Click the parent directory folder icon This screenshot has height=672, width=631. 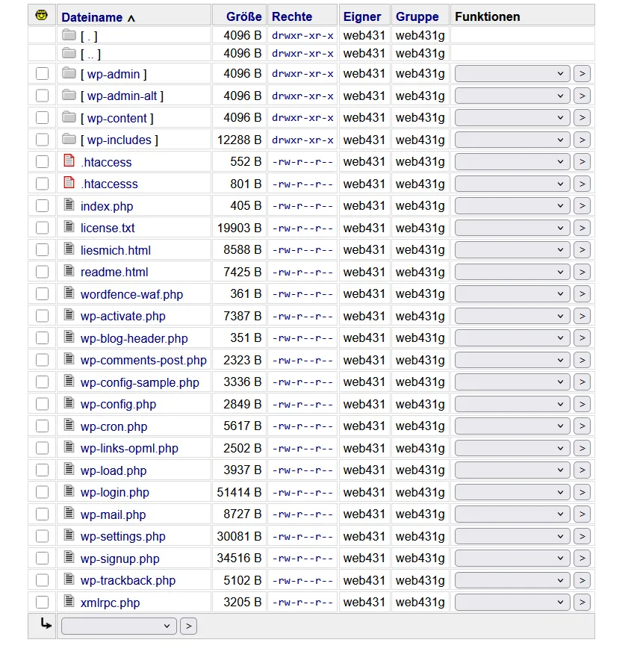coord(69,53)
